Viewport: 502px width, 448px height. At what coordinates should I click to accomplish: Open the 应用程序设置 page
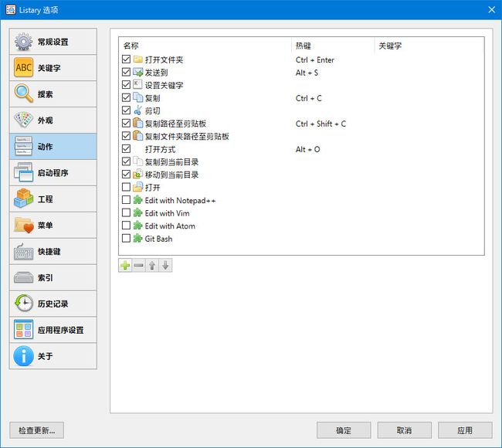point(53,330)
